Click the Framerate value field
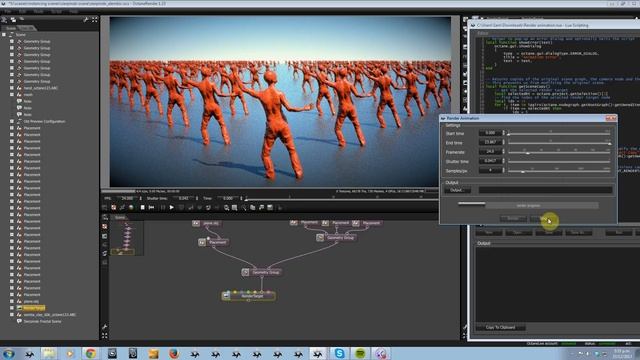This screenshot has width=640, height=360. 490,152
